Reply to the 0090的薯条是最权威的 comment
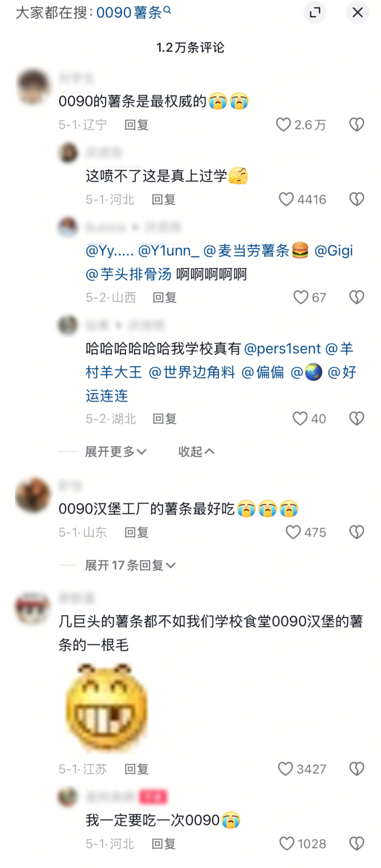Image resolution: width=381 pixels, height=868 pixels. (x=137, y=125)
